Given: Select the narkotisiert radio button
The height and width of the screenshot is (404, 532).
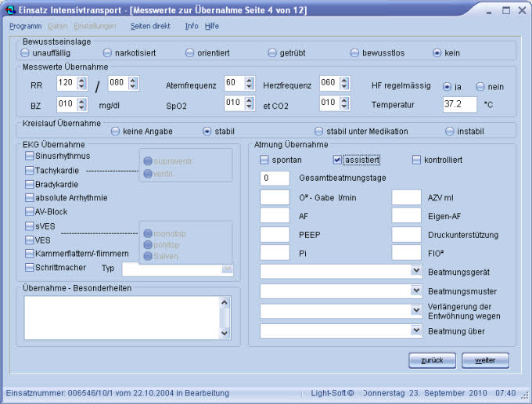Looking at the screenshot, I should pos(107,53).
